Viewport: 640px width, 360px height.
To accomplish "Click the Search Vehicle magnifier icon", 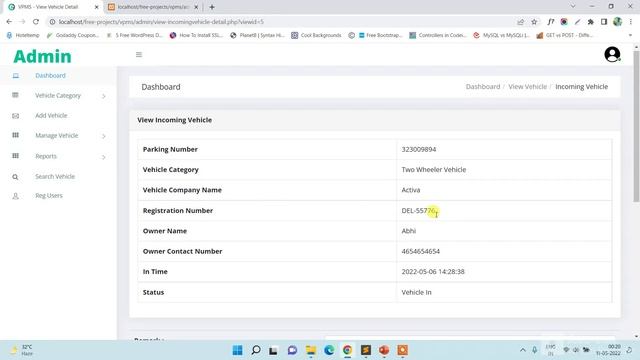I will (x=15, y=177).
